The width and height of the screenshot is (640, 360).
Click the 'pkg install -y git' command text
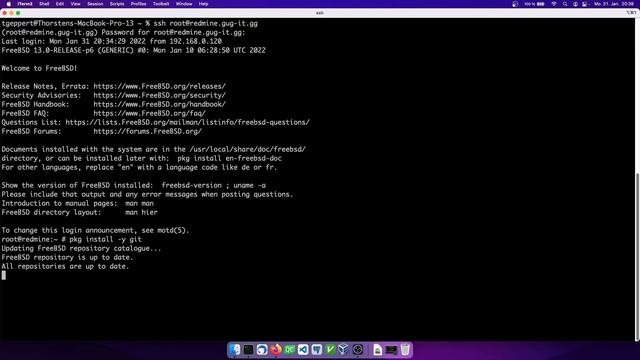[x=105, y=239]
